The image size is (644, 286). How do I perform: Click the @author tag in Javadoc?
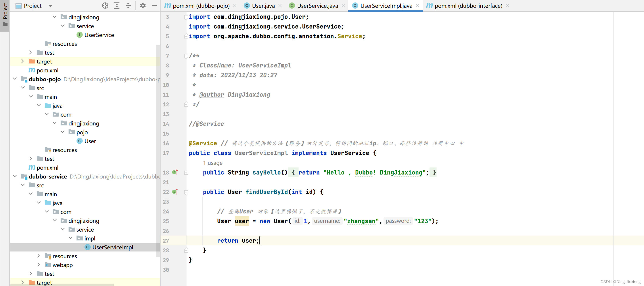coord(212,94)
